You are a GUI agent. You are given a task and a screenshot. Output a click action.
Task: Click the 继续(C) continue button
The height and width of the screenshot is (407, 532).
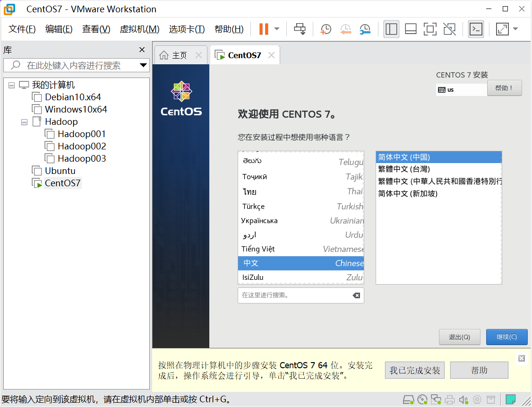506,337
